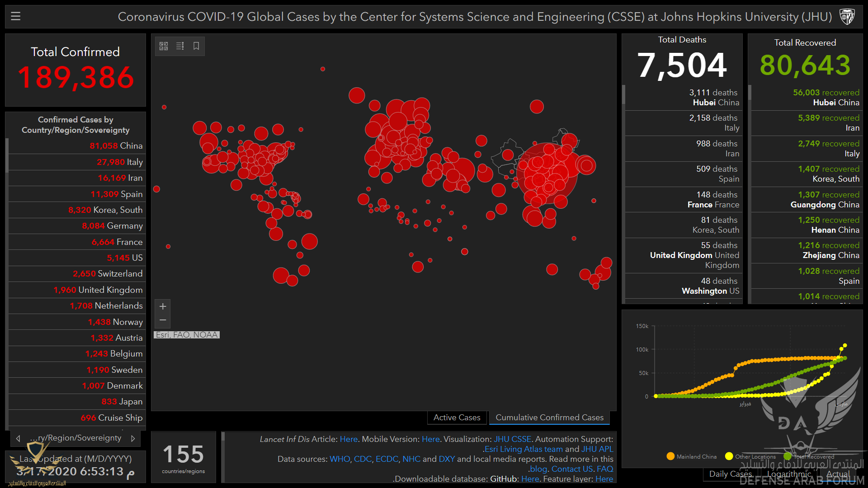Select the Actual chart tab
This screenshot has height=488, width=868.
pyautogui.click(x=838, y=474)
